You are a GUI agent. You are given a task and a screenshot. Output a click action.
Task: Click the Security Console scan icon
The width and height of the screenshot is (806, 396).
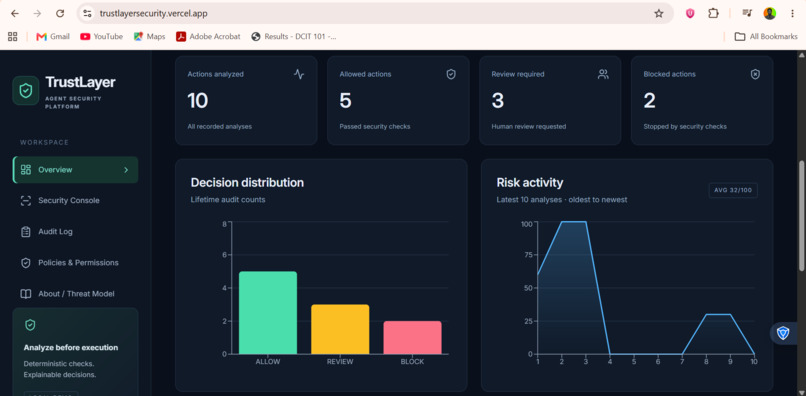[x=26, y=201]
